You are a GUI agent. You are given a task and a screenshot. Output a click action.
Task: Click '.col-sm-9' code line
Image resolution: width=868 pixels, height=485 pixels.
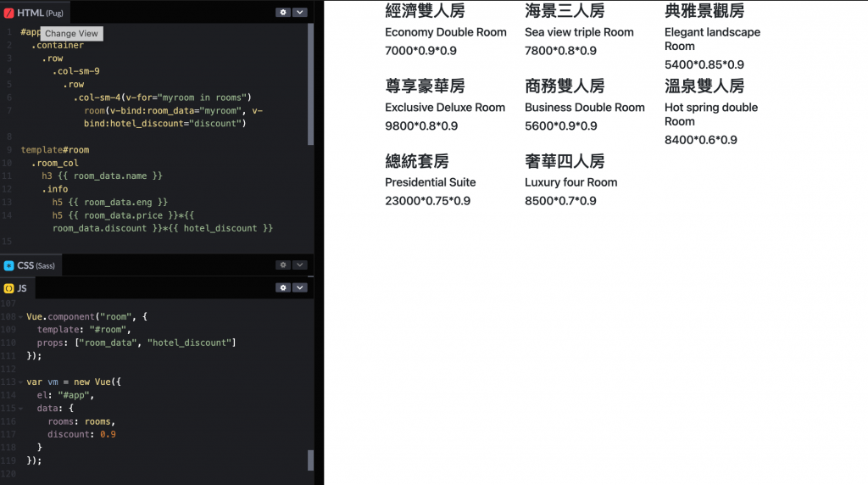pyautogui.click(x=75, y=71)
